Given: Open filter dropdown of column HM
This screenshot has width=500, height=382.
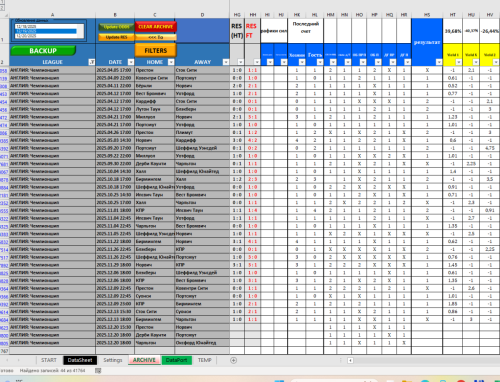Looking at the screenshot, I should click(333, 62).
